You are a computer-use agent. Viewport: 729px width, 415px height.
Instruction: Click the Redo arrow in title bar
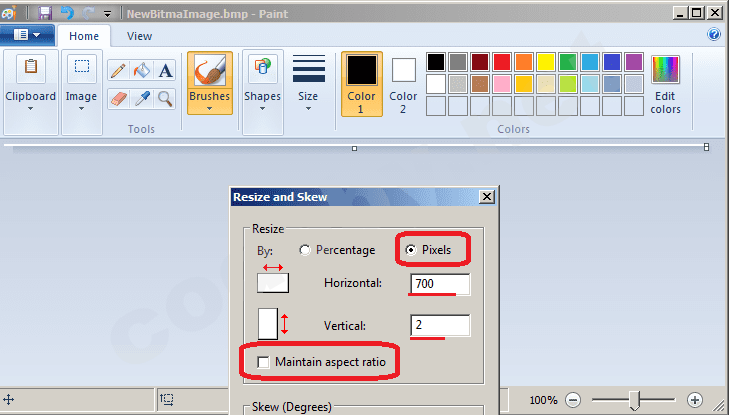pyautogui.click(x=88, y=13)
